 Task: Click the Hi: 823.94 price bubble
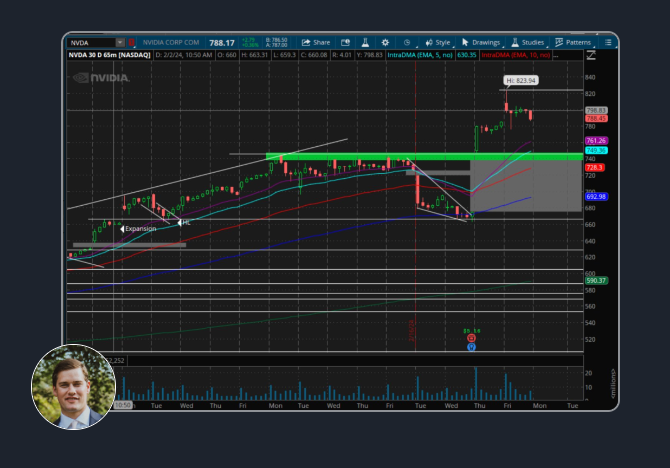(519, 79)
